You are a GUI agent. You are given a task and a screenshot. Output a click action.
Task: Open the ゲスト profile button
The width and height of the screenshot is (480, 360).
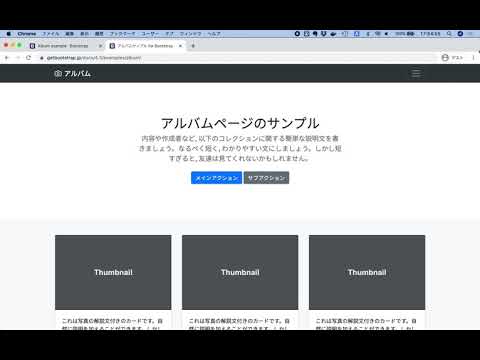(453, 58)
